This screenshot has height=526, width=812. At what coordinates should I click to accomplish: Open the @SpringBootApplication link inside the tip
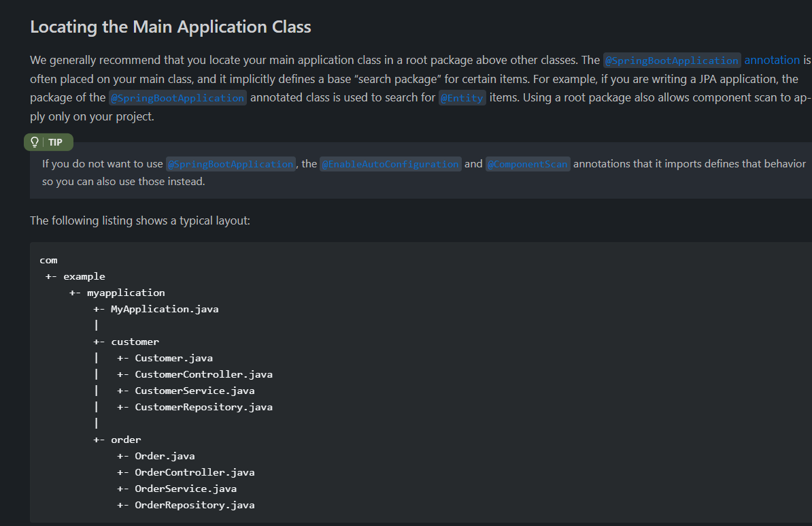(x=231, y=164)
